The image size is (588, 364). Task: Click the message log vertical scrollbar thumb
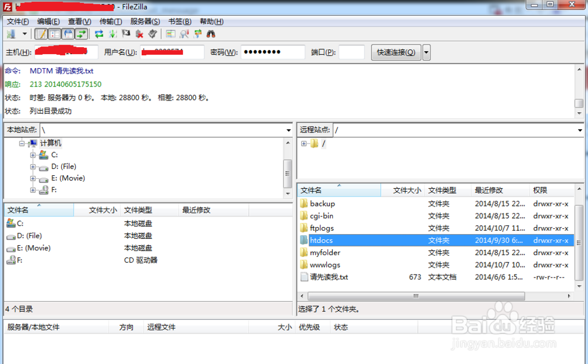[579, 103]
